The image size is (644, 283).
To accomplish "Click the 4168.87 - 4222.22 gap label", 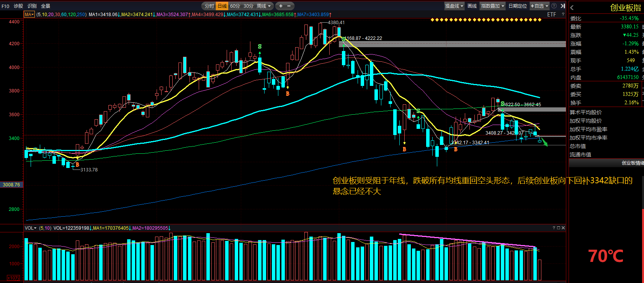I will pyautogui.click(x=364, y=38).
